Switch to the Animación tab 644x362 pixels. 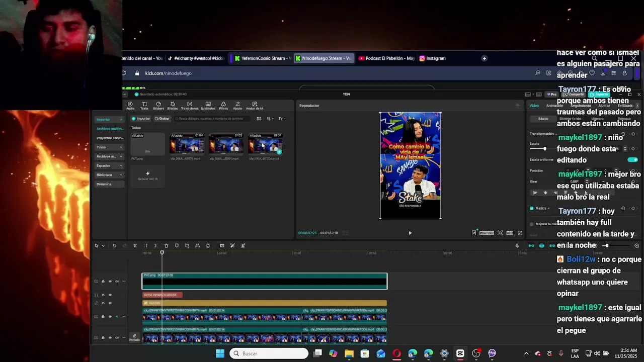pyautogui.click(x=555, y=106)
